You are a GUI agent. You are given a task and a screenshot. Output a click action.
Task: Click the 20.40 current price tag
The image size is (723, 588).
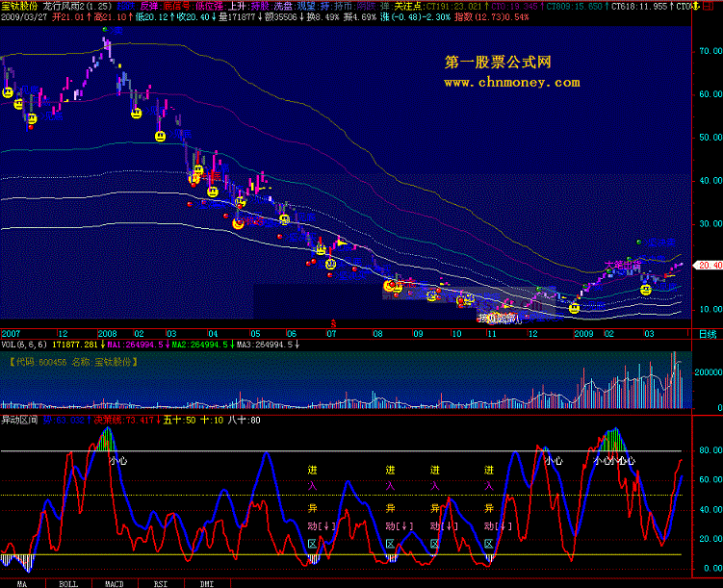click(709, 265)
